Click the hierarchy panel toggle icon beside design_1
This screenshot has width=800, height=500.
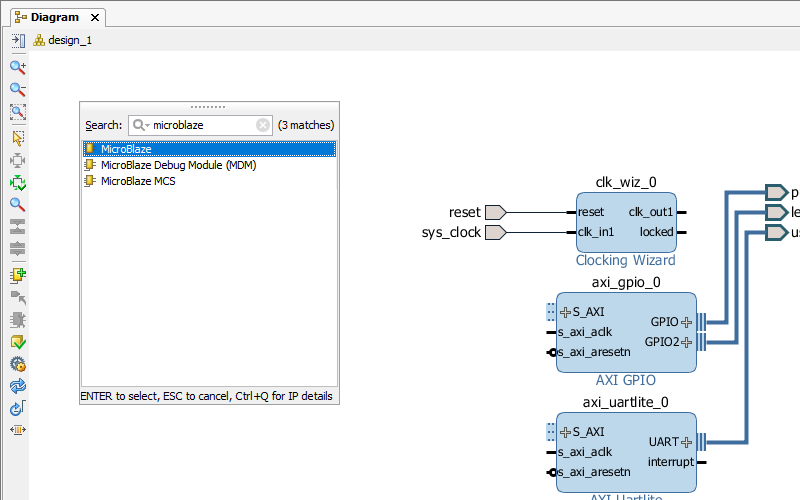(x=18, y=40)
